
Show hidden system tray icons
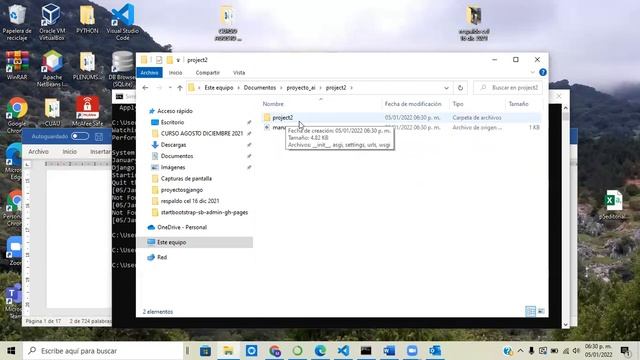coord(520,351)
